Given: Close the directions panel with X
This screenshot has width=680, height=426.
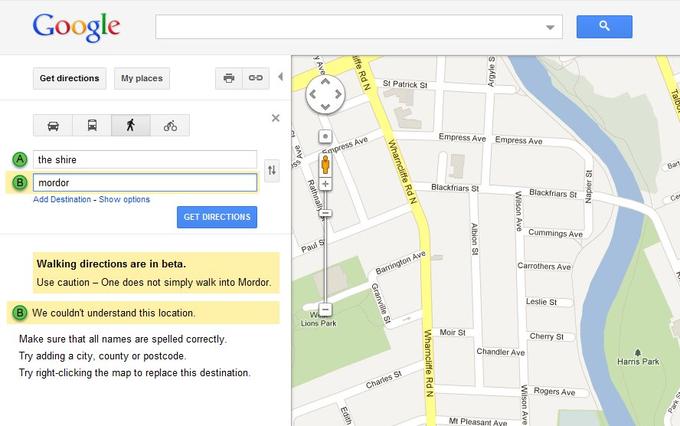Looking at the screenshot, I should 275,118.
